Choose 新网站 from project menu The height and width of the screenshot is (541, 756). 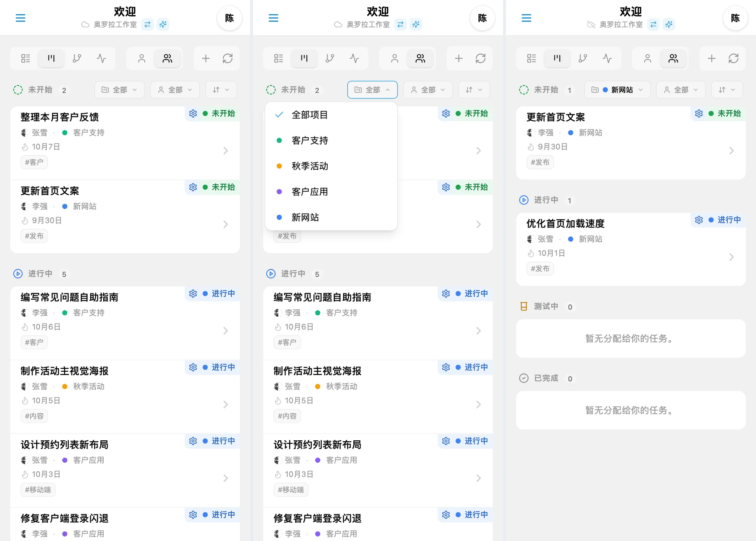tap(331, 217)
